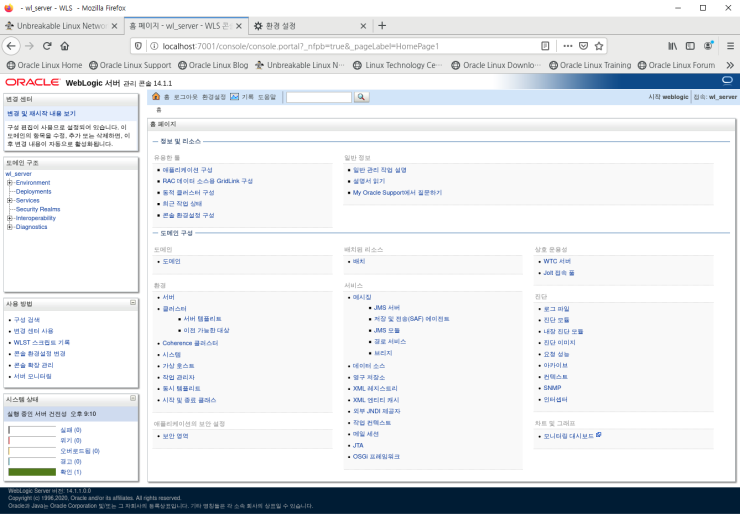The image size is (740, 515).
Task: Show more bookmarks chevron icon
Action: [x=730, y=65]
